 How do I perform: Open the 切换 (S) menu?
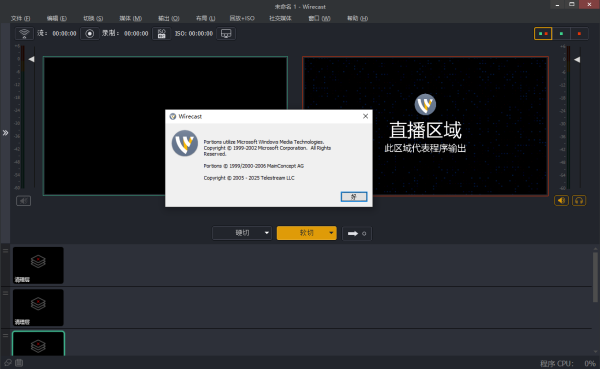pos(93,18)
